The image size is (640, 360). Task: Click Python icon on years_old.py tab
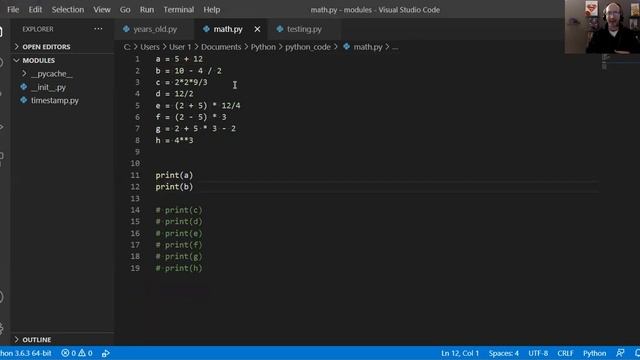point(126,29)
